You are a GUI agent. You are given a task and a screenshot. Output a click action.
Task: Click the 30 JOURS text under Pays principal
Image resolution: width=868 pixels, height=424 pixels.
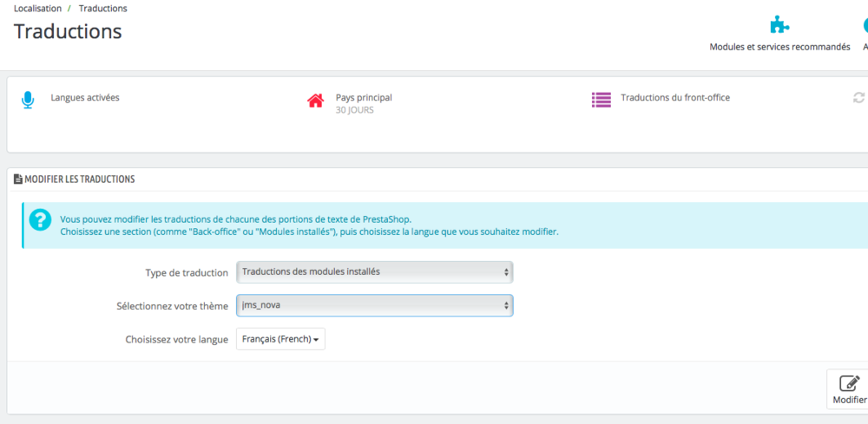(354, 110)
